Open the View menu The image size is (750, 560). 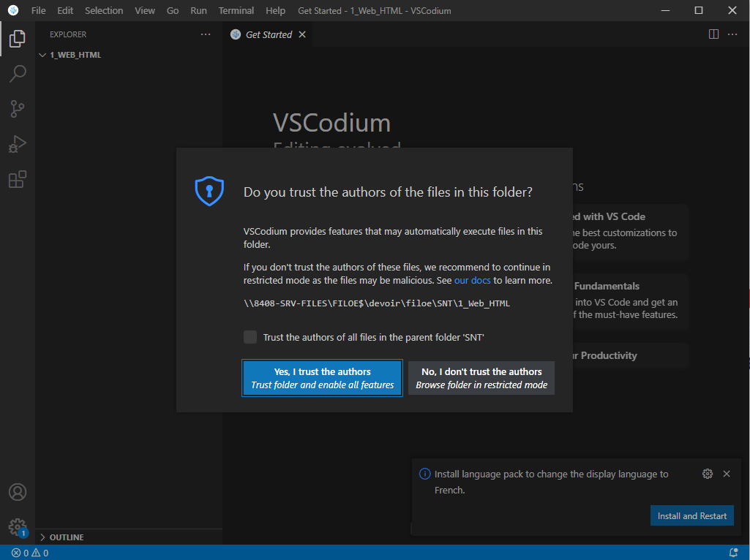144,10
